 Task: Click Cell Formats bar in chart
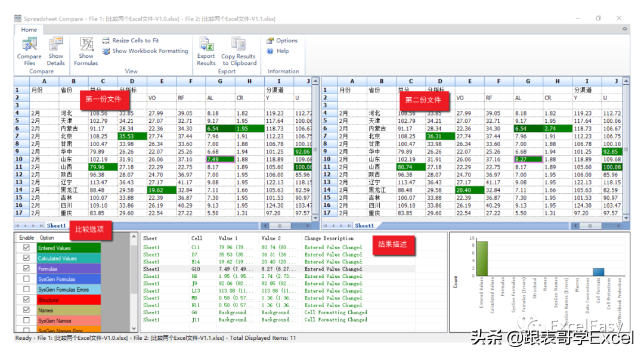coord(599,272)
